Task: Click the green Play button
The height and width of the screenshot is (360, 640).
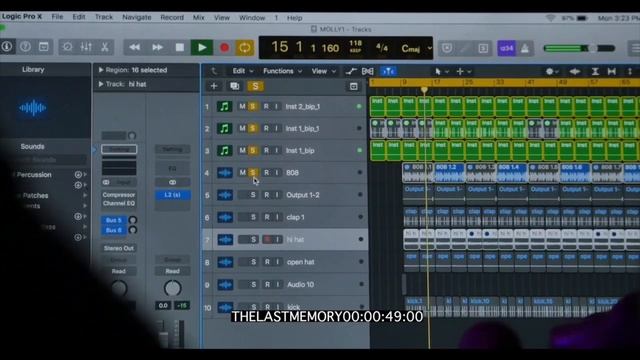Action: pos(202,48)
